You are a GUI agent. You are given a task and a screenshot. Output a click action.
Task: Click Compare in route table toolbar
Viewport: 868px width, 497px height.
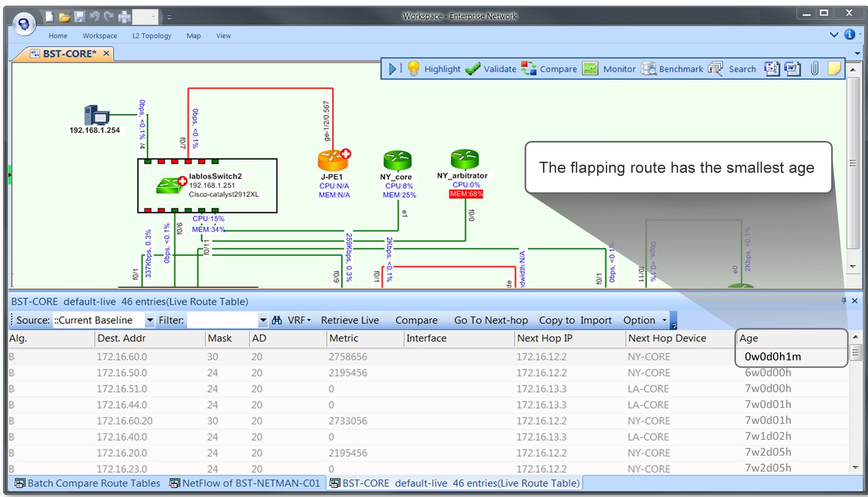point(416,320)
